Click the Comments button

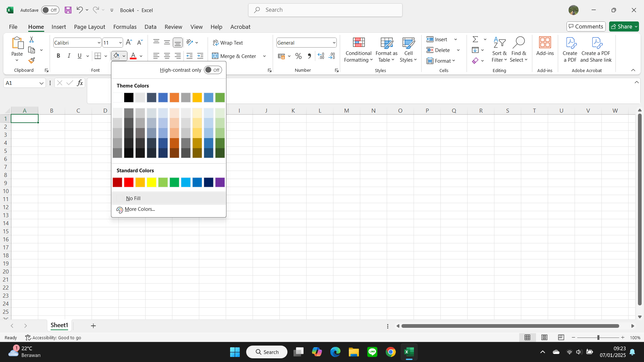click(586, 26)
